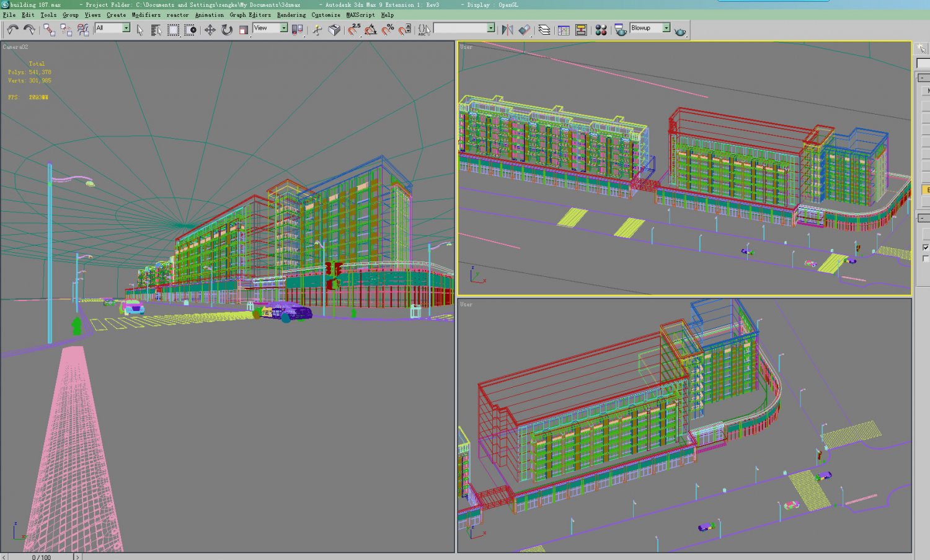Activate the Select and Scale tool

[244, 30]
